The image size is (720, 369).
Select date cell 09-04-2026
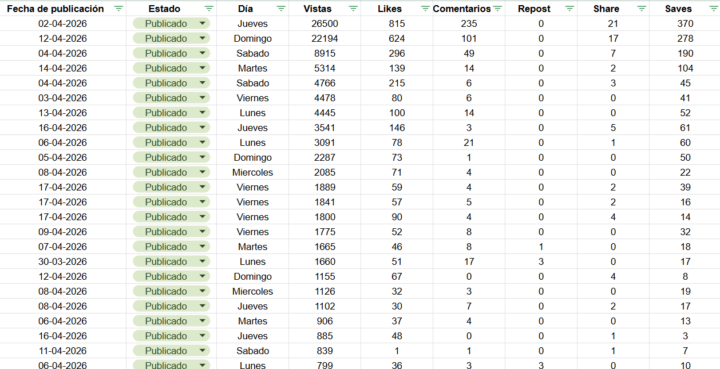[63, 232]
